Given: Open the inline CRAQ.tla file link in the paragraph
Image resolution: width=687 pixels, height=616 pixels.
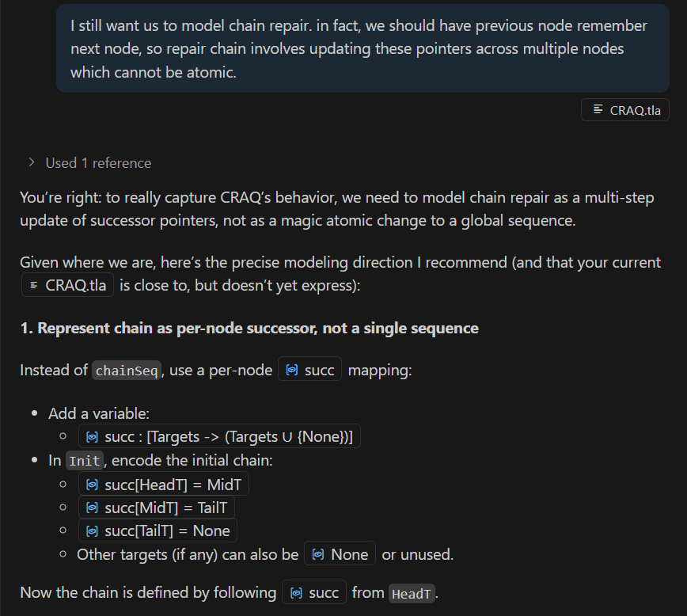Looking at the screenshot, I should pyautogui.click(x=78, y=285).
